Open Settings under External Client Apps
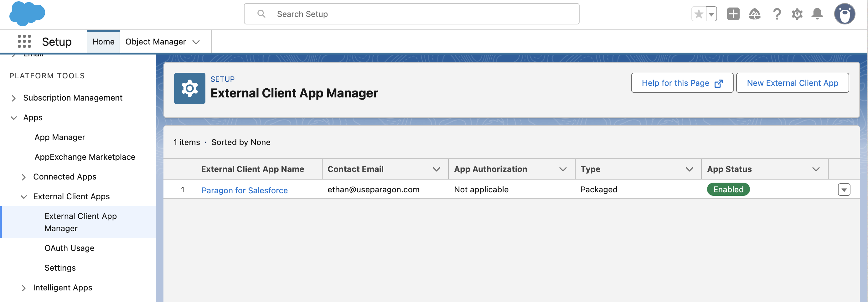The width and height of the screenshot is (868, 302). (60, 268)
